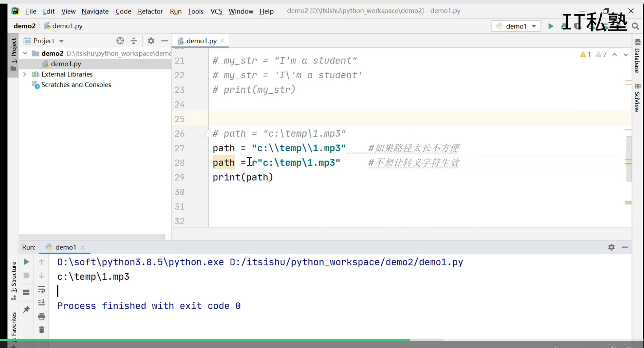
Task: Click line number 25 in the gutter
Action: [x=179, y=119]
